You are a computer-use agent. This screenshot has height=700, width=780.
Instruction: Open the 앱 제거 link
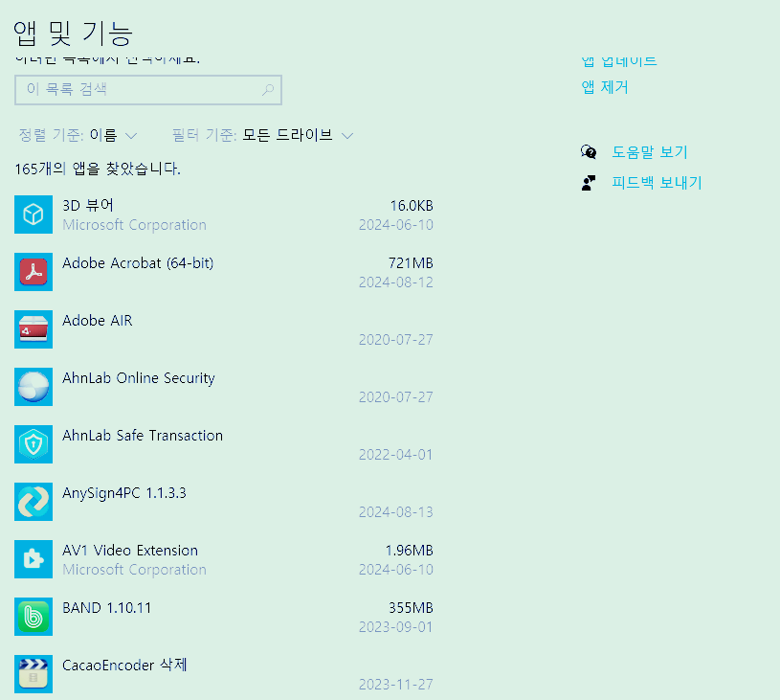pos(605,87)
